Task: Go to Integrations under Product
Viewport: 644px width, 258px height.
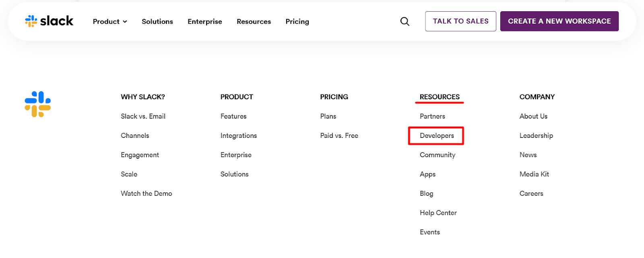Action: tap(238, 136)
